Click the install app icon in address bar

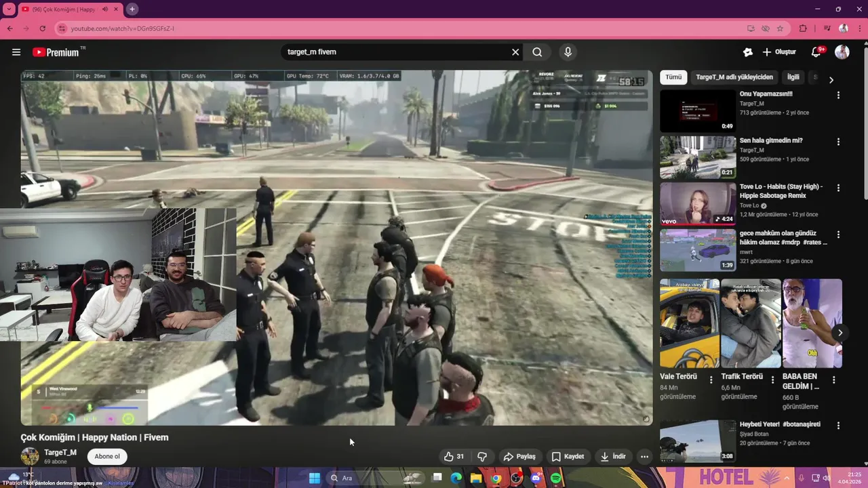(x=751, y=28)
